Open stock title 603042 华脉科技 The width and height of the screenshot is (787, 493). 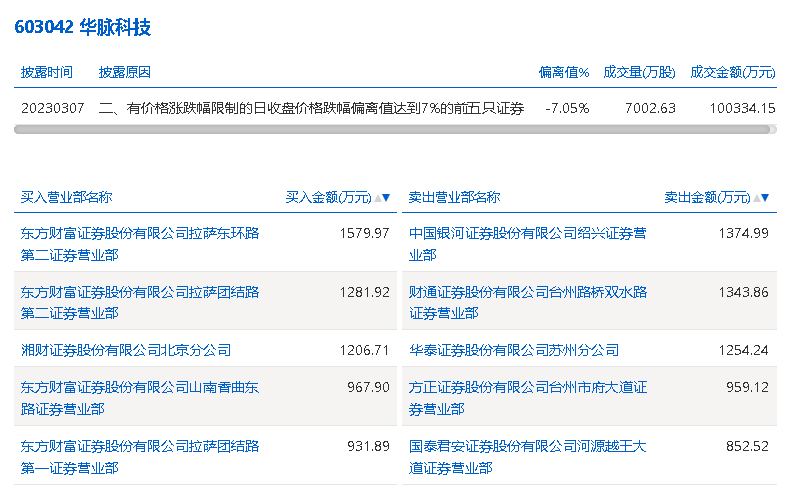(82, 27)
